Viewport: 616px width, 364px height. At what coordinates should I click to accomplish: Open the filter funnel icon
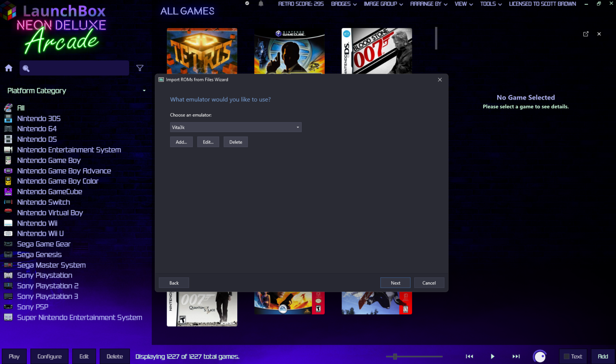click(x=140, y=68)
